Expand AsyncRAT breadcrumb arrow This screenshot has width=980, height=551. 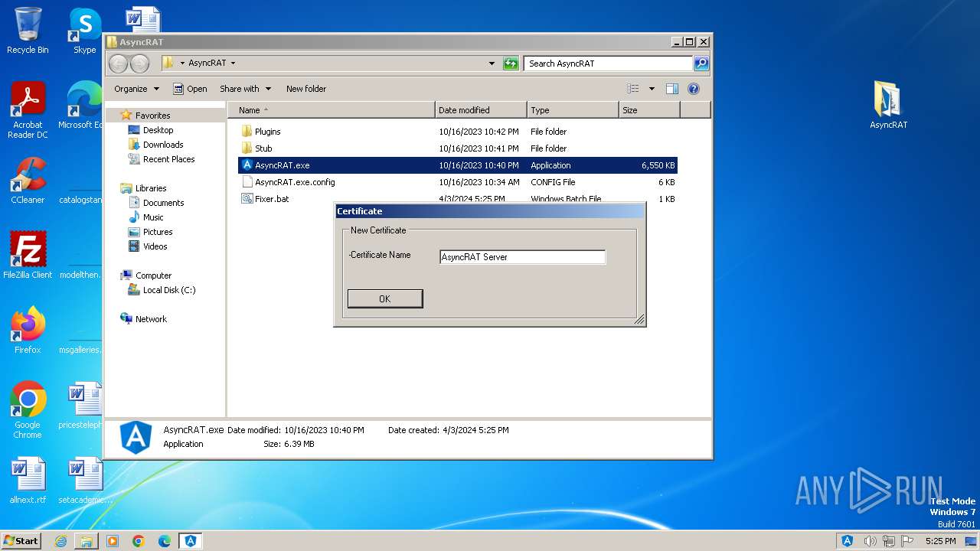pyautogui.click(x=233, y=64)
